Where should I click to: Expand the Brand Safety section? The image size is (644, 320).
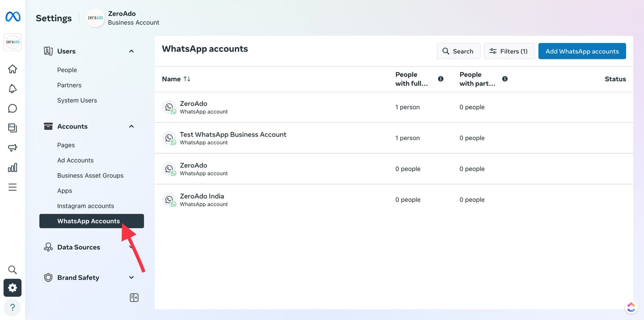(131, 278)
